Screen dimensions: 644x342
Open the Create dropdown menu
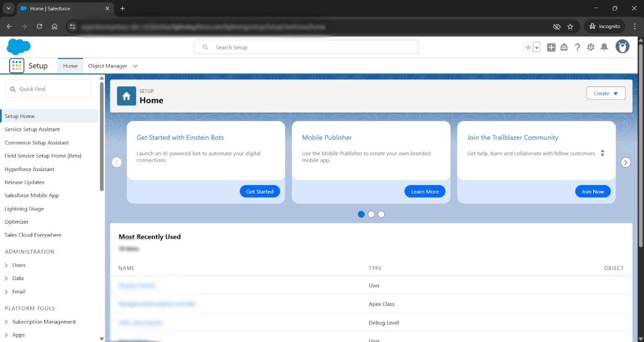click(605, 93)
